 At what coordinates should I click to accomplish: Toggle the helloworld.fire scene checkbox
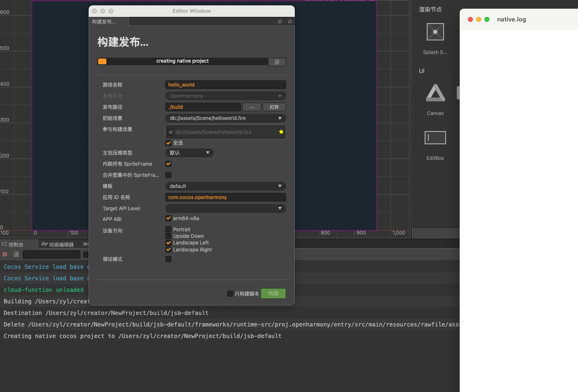[x=171, y=132]
